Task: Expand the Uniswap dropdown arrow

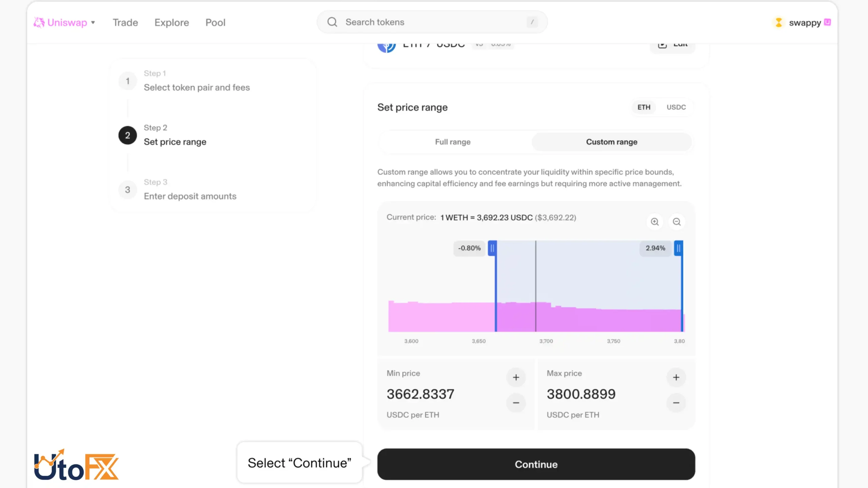Action: 93,22
